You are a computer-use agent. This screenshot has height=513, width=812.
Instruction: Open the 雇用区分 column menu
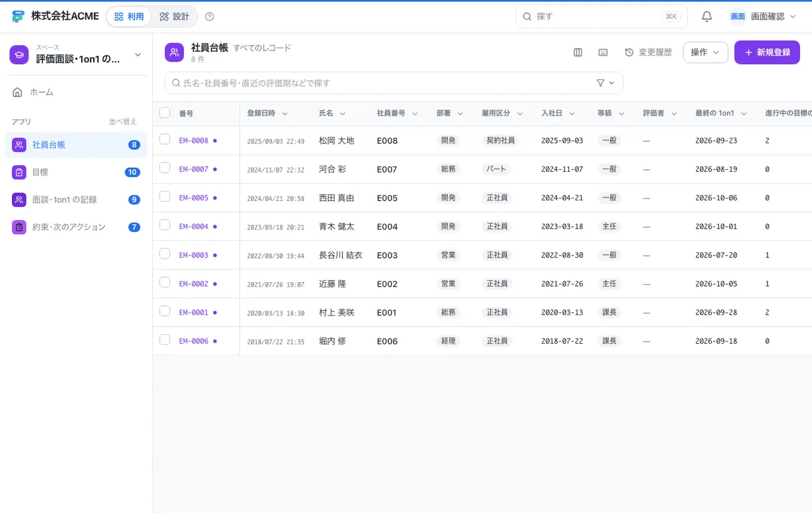click(x=520, y=114)
